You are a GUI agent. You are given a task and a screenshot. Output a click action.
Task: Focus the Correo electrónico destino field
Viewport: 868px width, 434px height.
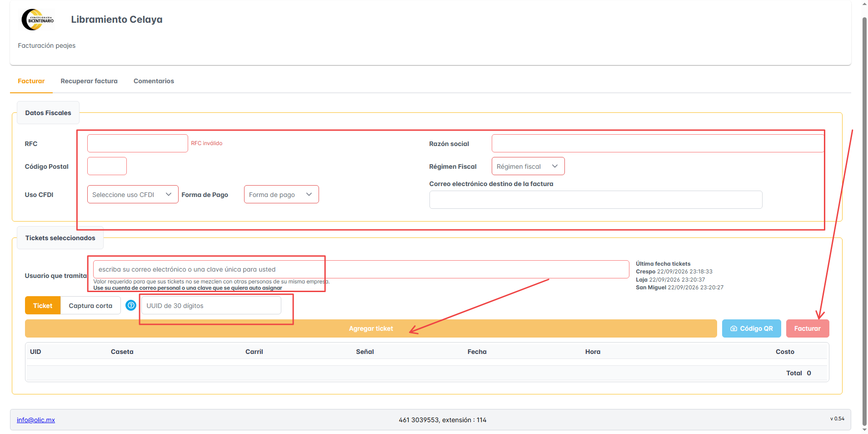coord(596,200)
